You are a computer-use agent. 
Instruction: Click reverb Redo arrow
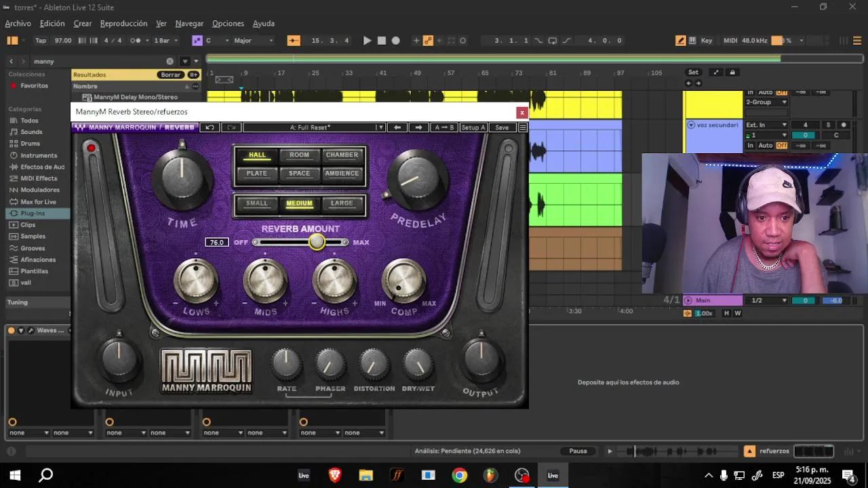(x=231, y=127)
